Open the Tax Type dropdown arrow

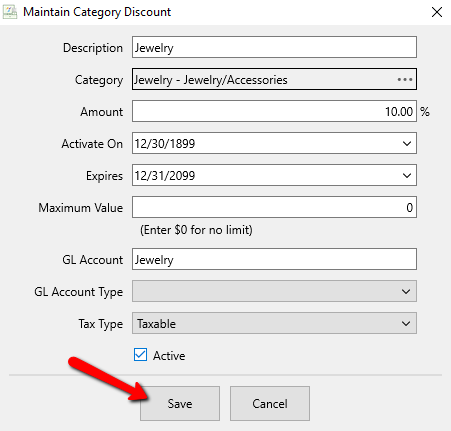click(x=406, y=323)
